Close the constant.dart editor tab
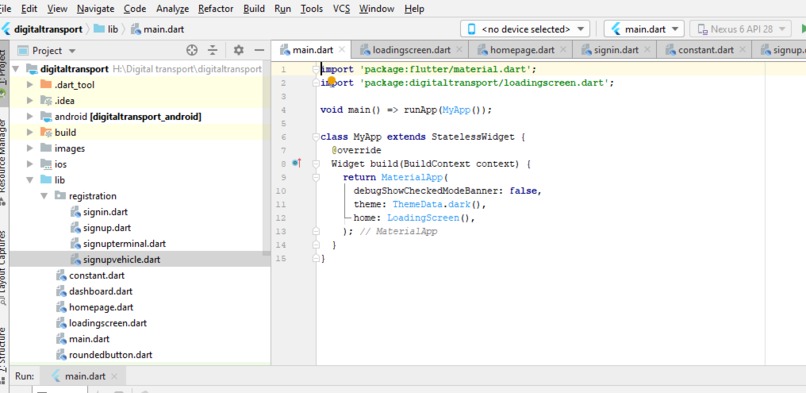 coord(742,50)
